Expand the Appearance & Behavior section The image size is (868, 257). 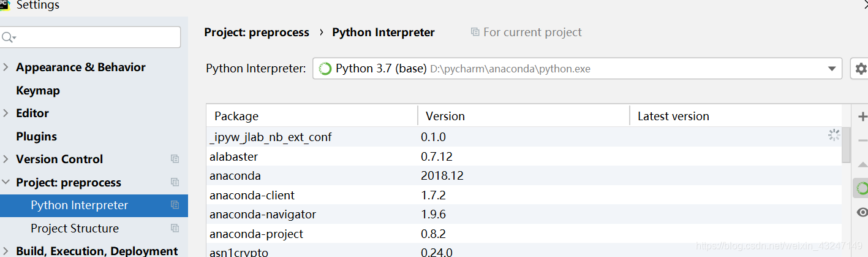6,67
